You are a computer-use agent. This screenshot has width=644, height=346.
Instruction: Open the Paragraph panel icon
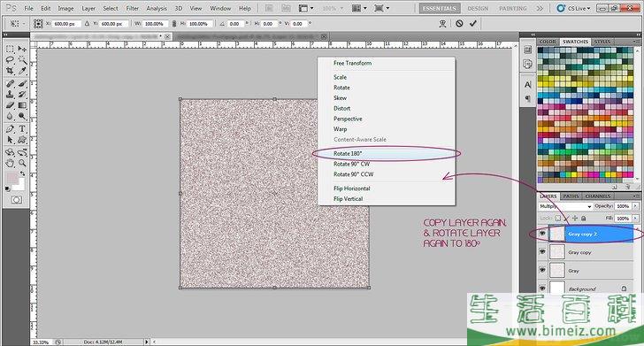(x=528, y=98)
